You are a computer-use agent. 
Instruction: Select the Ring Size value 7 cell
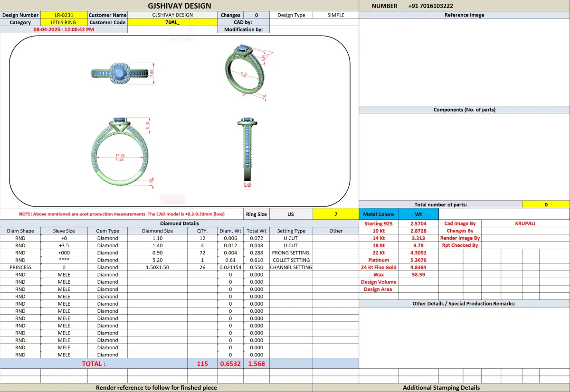[x=335, y=214]
